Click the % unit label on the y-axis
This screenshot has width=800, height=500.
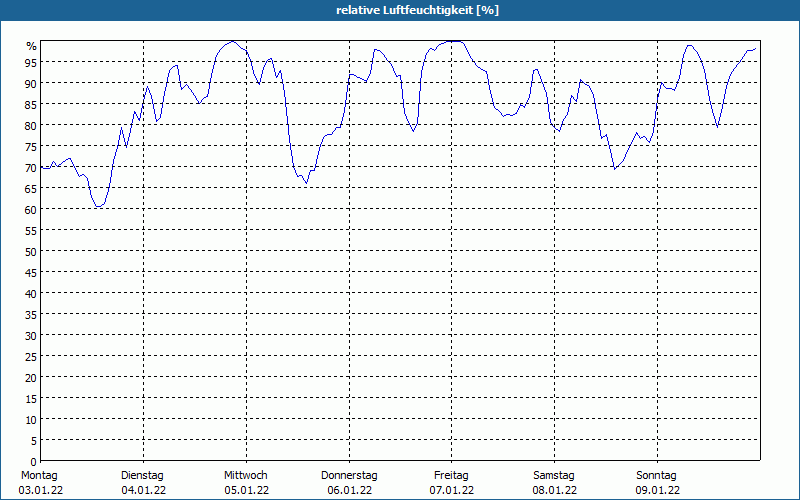pos(32,46)
